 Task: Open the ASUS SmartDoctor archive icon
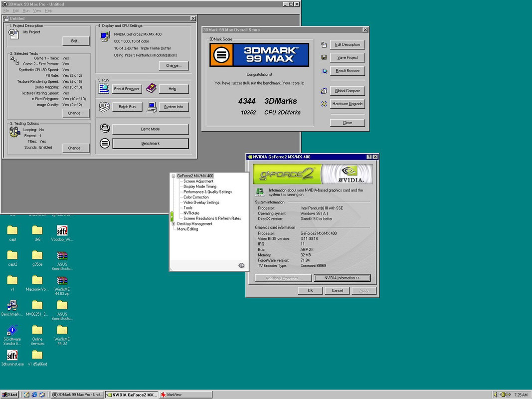(62, 255)
